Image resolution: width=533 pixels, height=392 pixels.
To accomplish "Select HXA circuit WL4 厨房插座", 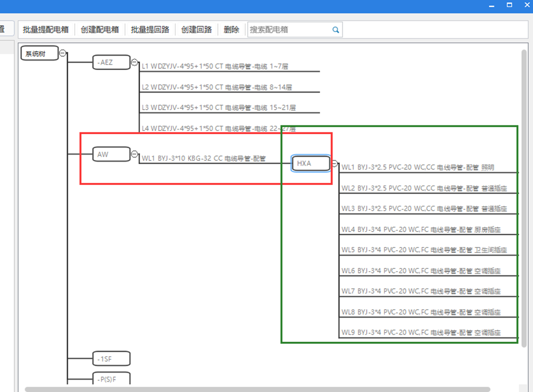I will pos(421,230).
